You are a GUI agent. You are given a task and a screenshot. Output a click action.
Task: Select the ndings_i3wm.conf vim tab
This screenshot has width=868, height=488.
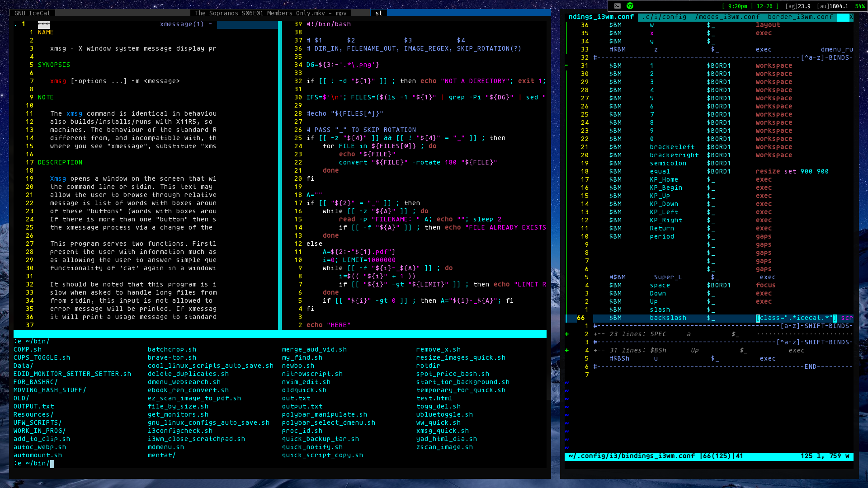click(601, 17)
